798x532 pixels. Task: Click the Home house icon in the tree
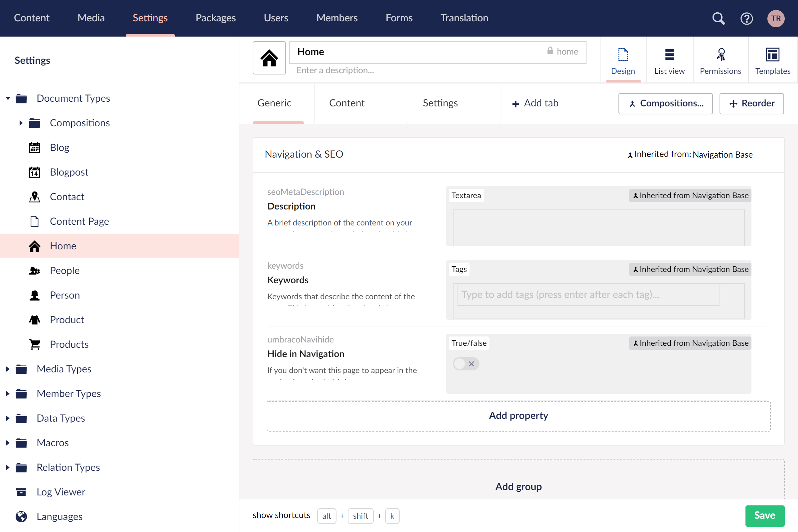point(34,246)
